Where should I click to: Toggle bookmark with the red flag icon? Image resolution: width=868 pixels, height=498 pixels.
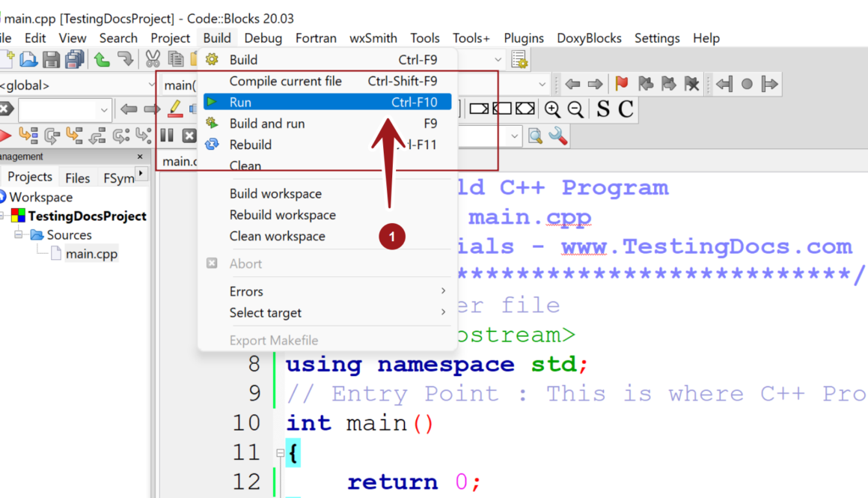pos(621,84)
